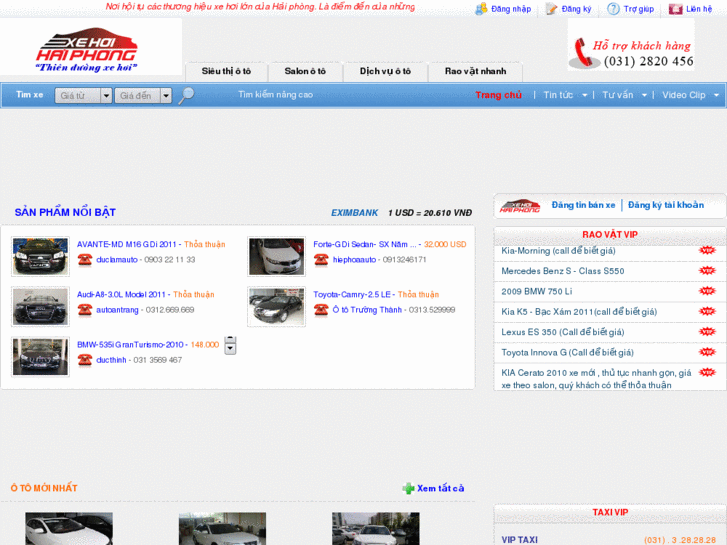Click the Ô tô Trường Thành seller name
The image size is (727, 545).
367,310
